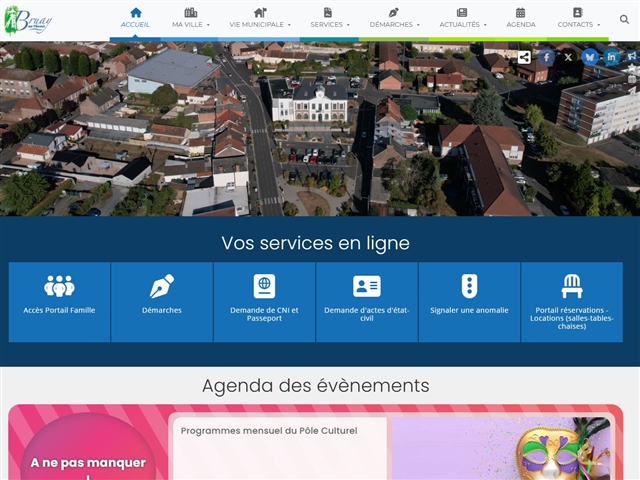Image resolution: width=640 pixels, height=480 pixels.
Task: Expand the Vie Municipale dropdown arrow
Action: point(289,25)
